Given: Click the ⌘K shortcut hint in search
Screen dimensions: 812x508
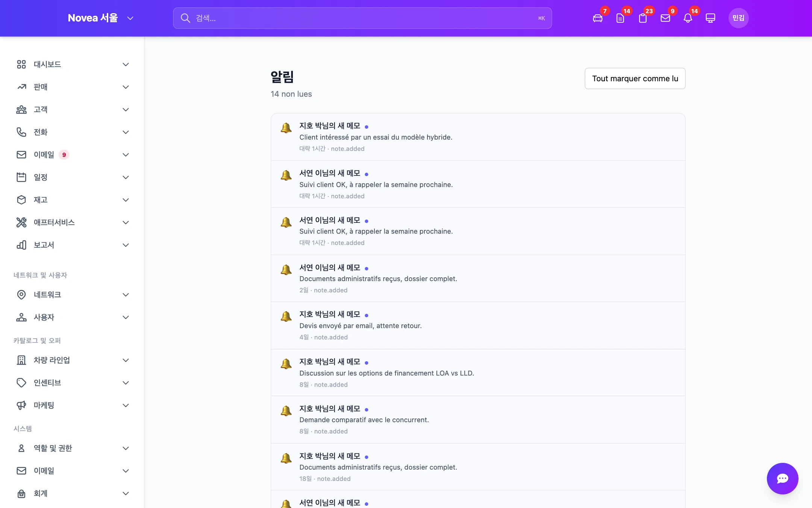Looking at the screenshot, I should [541, 18].
